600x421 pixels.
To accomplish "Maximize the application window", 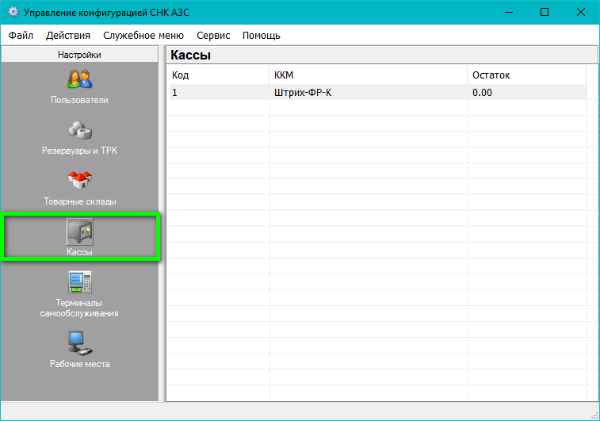I will pyautogui.click(x=544, y=12).
